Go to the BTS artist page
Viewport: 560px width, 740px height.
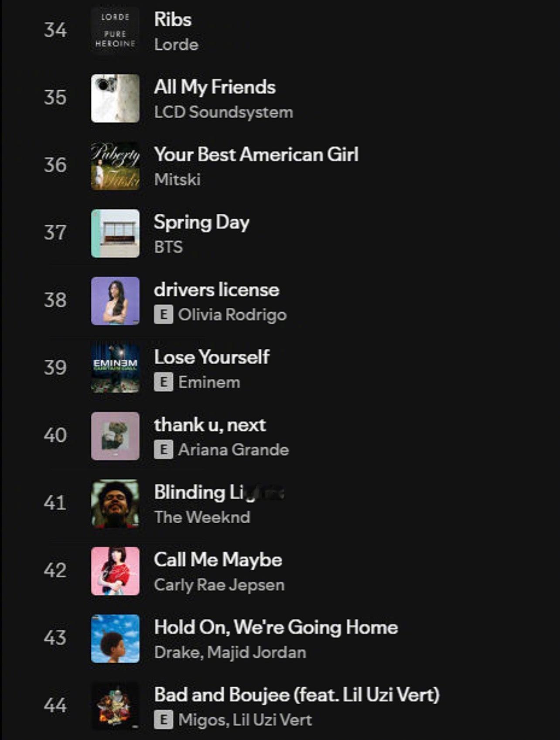click(168, 247)
